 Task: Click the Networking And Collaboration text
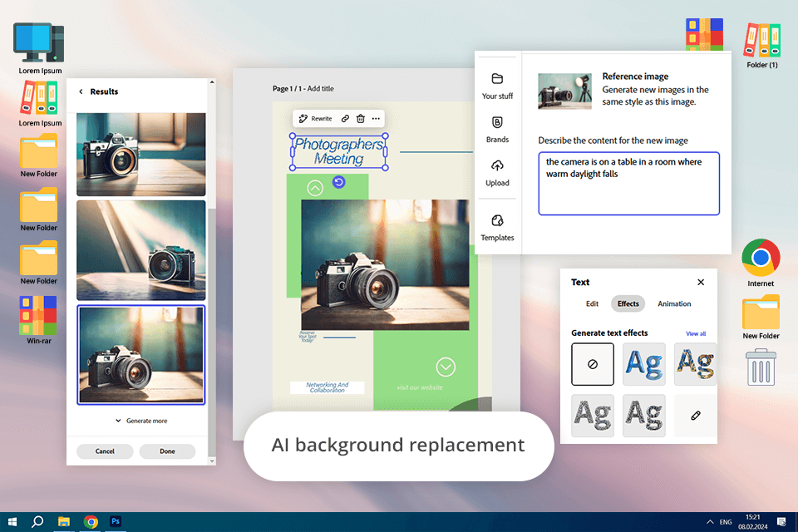tap(328, 387)
